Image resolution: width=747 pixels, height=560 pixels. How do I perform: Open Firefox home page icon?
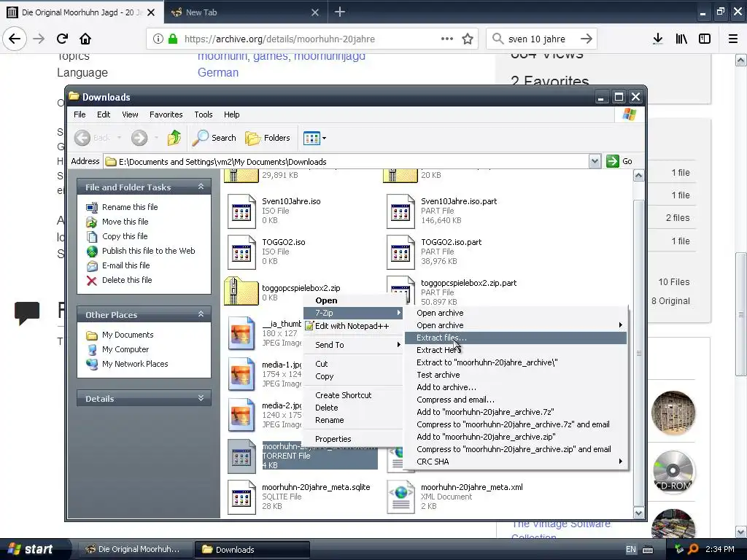tap(85, 39)
